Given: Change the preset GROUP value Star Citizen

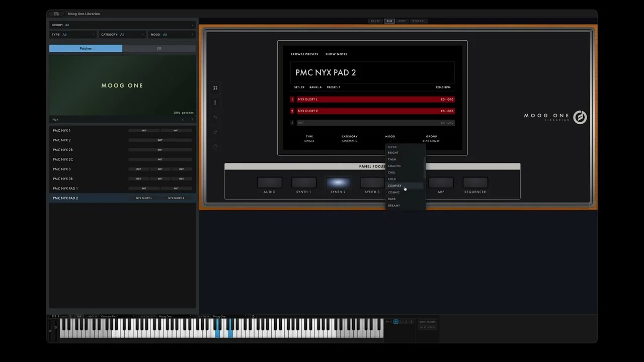Looking at the screenshot, I should point(431,141).
